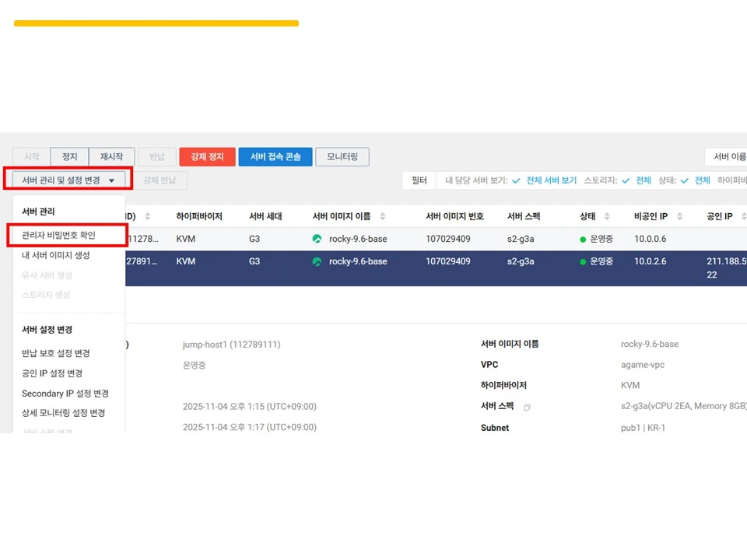Choose Secondary IP 설정 변경 menu entry
Viewport: 747px width, 560px height.
(x=65, y=394)
